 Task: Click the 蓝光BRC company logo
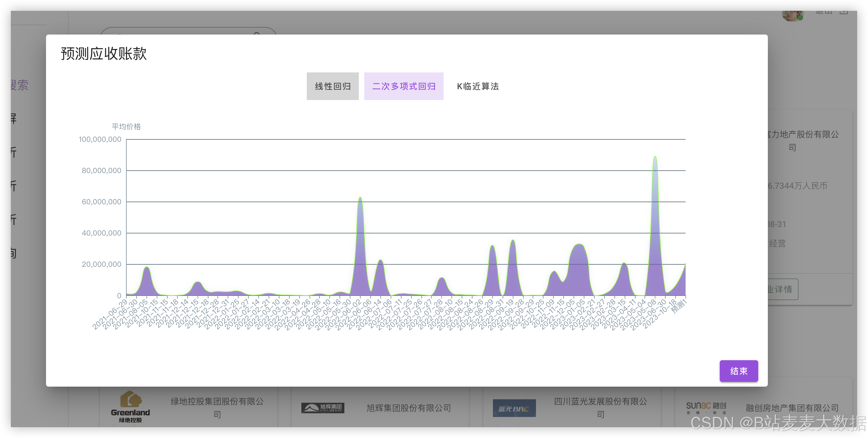point(514,408)
